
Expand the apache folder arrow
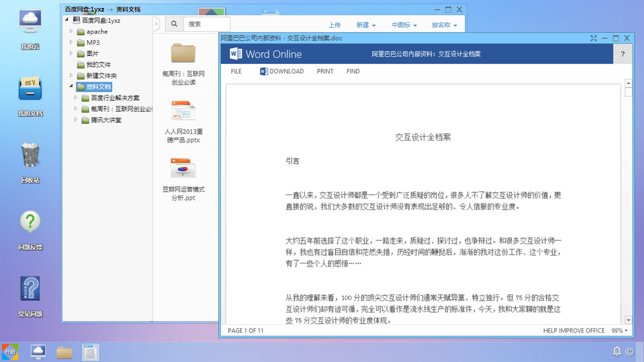(x=71, y=31)
